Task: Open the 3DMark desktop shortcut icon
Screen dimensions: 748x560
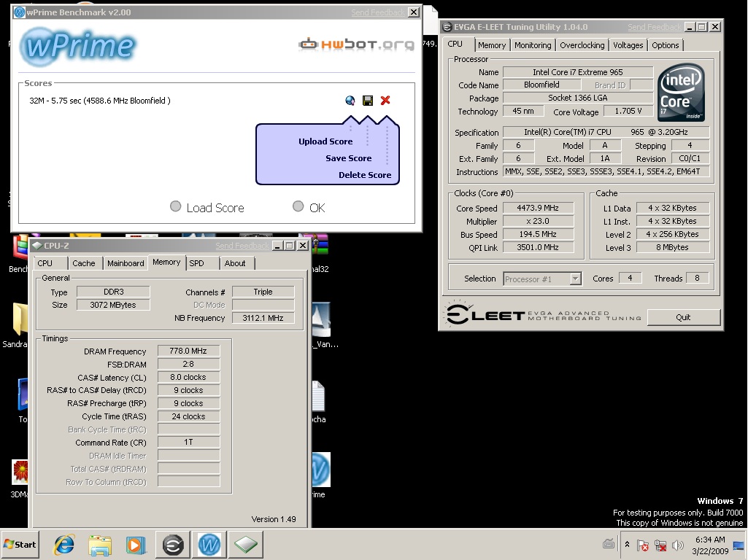Action: click(20, 472)
